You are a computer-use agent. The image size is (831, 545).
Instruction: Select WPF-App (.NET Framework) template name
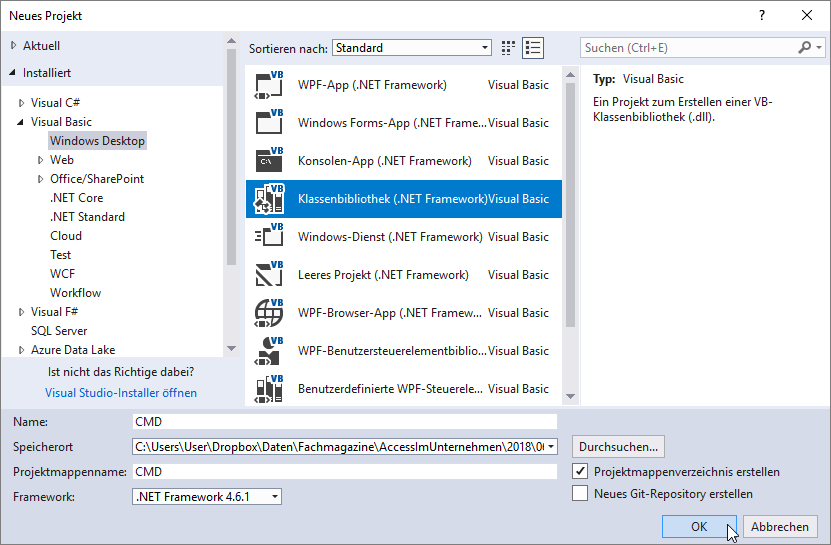point(372,85)
